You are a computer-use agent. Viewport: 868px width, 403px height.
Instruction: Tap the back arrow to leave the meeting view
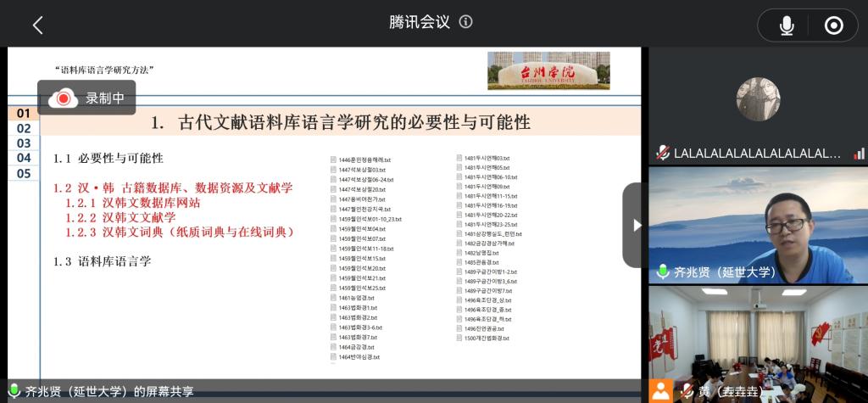[x=37, y=25]
